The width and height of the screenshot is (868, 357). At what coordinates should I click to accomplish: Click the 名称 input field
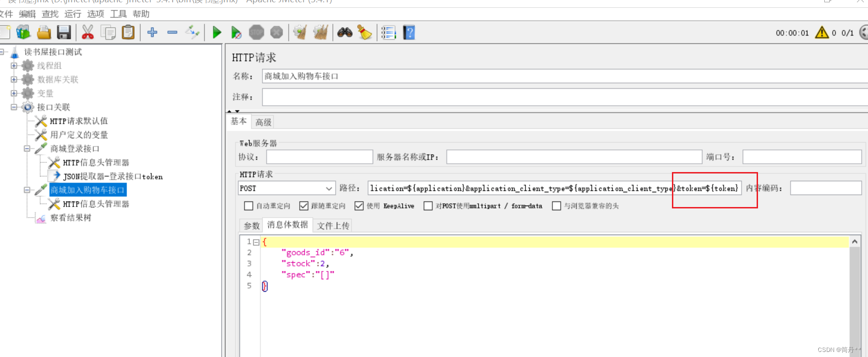pos(565,76)
